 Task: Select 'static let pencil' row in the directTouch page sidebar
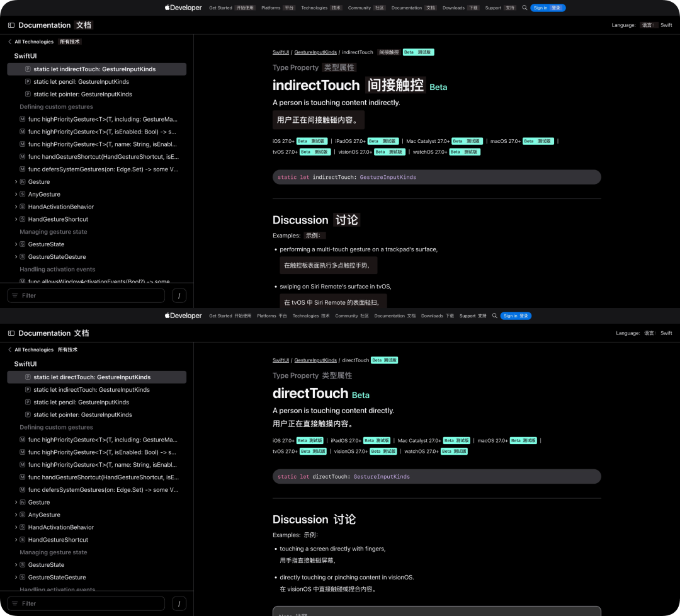(x=97, y=402)
